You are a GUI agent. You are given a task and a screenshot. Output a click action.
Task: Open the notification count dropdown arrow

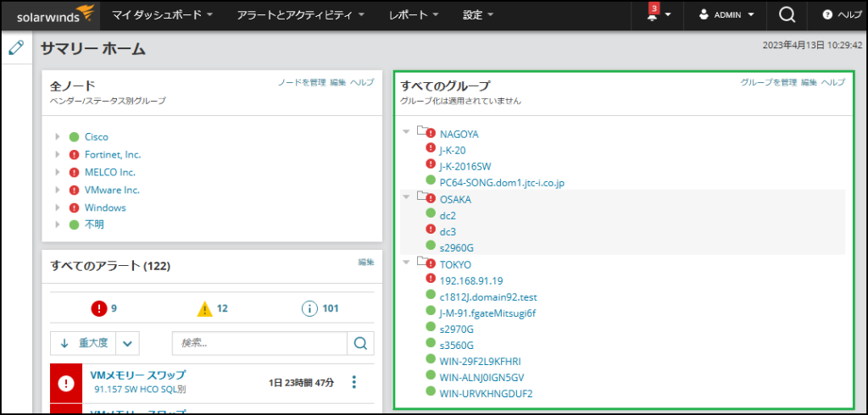pos(668,15)
